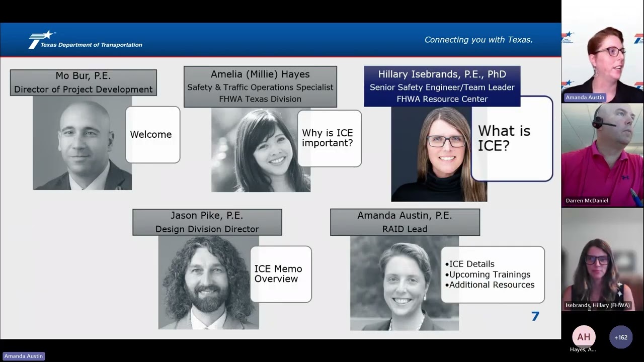This screenshot has width=644, height=362.
Task: Click the 'ICE Details' bullet item
Action: click(470, 264)
